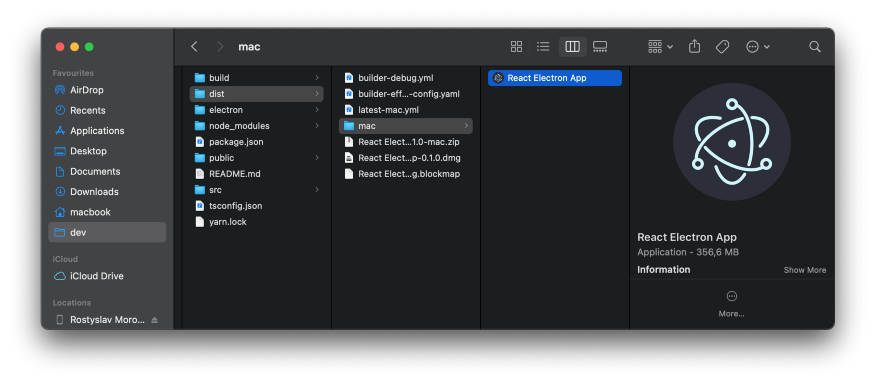The height and width of the screenshot is (383, 875).
Task: Open the group-by dropdown in toolbar
Action: click(x=660, y=47)
